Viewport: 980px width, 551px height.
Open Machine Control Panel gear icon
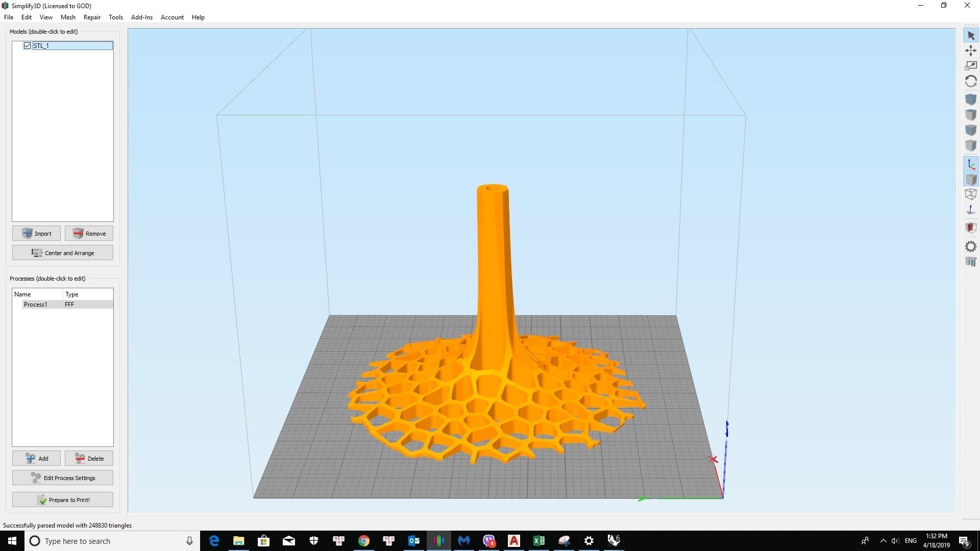point(971,247)
